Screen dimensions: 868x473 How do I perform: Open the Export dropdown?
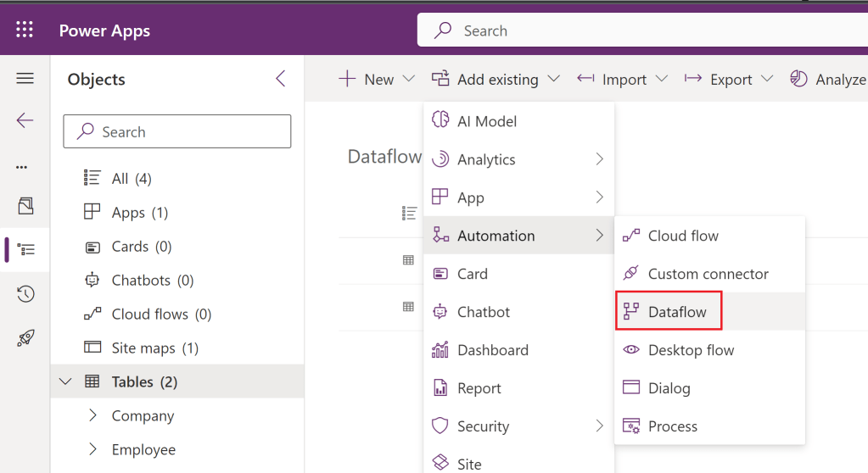730,79
